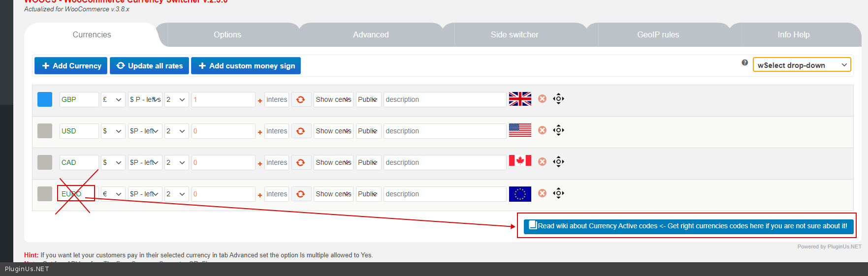Click the orange plus icon in EURO row
This screenshot has width=868, height=276.
[260, 195]
